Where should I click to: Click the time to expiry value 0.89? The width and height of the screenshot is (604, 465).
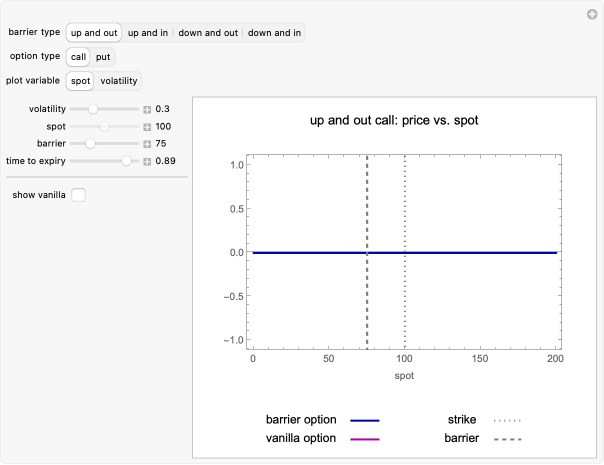coord(165,161)
